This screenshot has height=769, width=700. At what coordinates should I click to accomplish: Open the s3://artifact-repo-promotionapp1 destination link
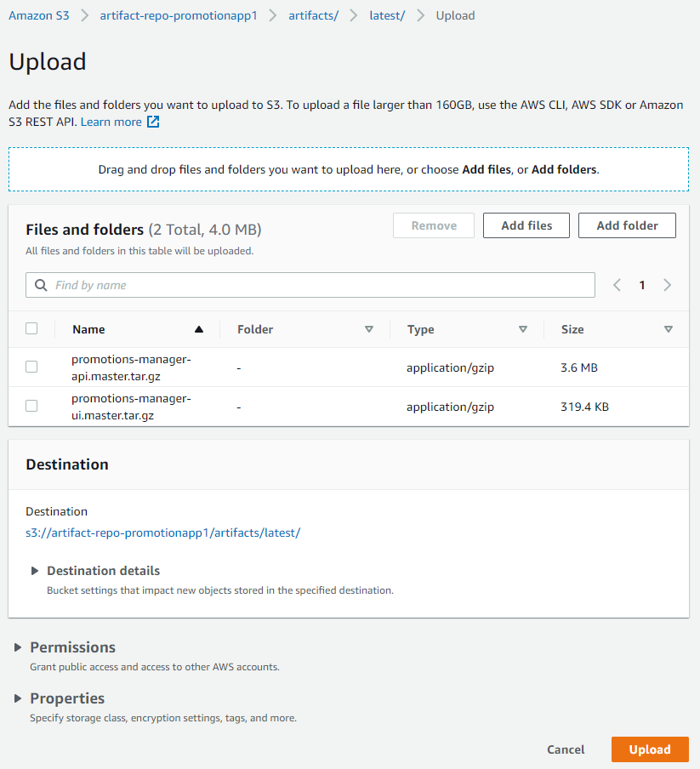click(162, 533)
